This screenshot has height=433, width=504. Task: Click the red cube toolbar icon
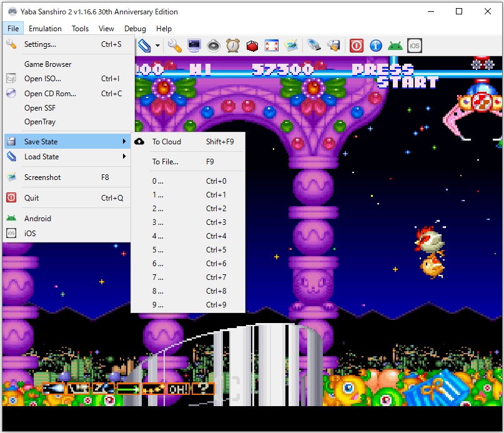(x=252, y=46)
